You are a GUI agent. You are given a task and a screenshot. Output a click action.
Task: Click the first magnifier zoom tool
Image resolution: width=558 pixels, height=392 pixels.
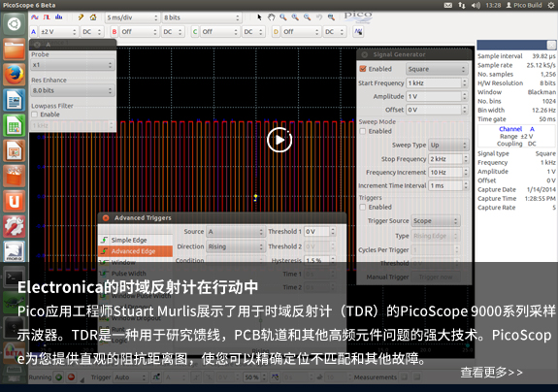(x=283, y=17)
